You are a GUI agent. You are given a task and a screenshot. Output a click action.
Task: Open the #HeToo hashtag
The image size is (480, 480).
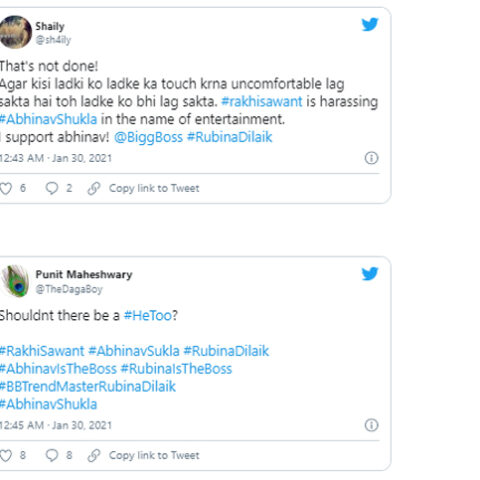pos(148,315)
